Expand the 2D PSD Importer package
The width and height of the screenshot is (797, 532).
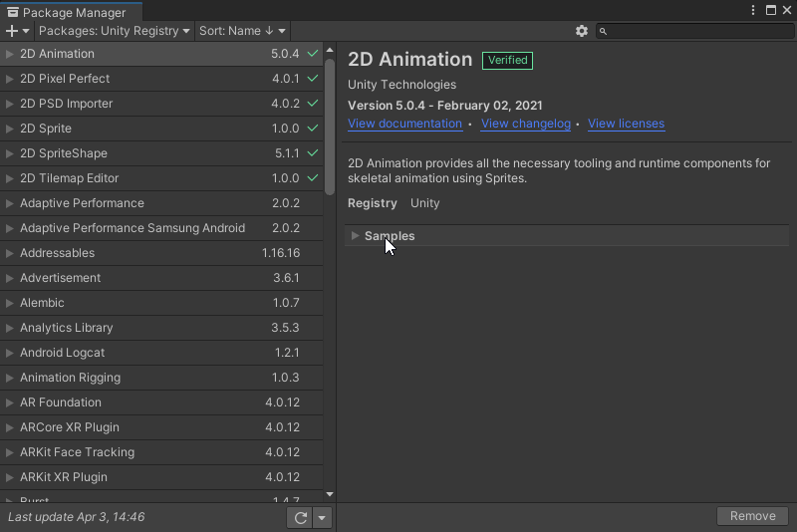(9, 104)
